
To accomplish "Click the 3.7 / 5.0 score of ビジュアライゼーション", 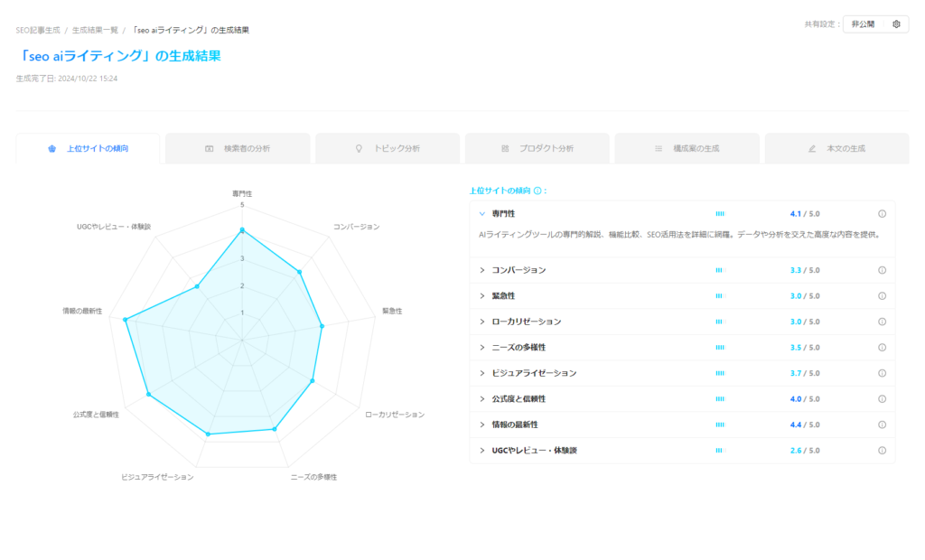I will (x=805, y=373).
